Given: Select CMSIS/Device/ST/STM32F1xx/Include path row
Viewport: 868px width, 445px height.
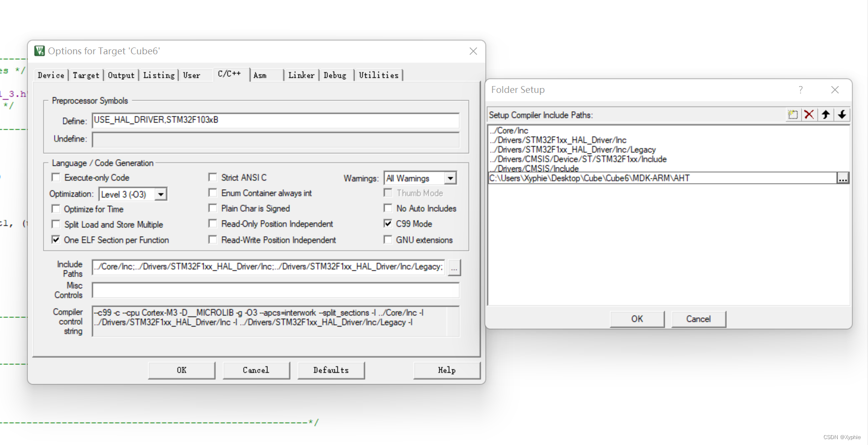Looking at the screenshot, I should [x=669, y=159].
